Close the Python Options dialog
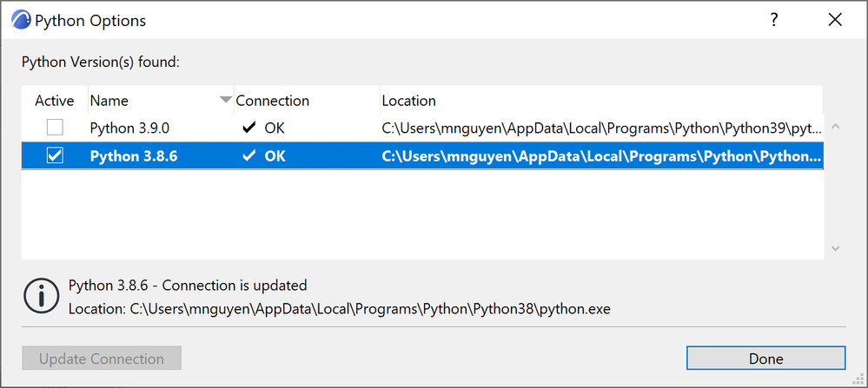The width and height of the screenshot is (868, 388). tap(835, 20)
